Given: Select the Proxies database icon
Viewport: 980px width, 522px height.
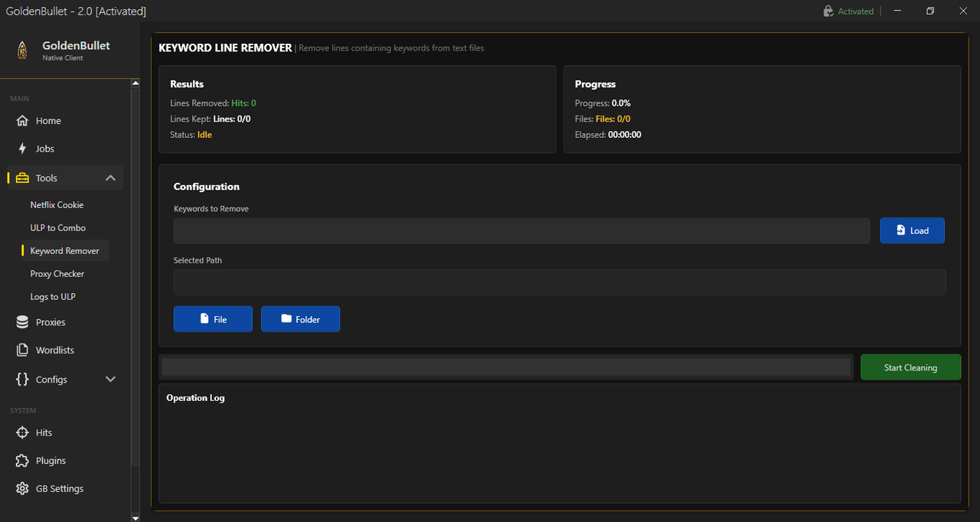Looking at the screenshot, I should click(22, 322).
